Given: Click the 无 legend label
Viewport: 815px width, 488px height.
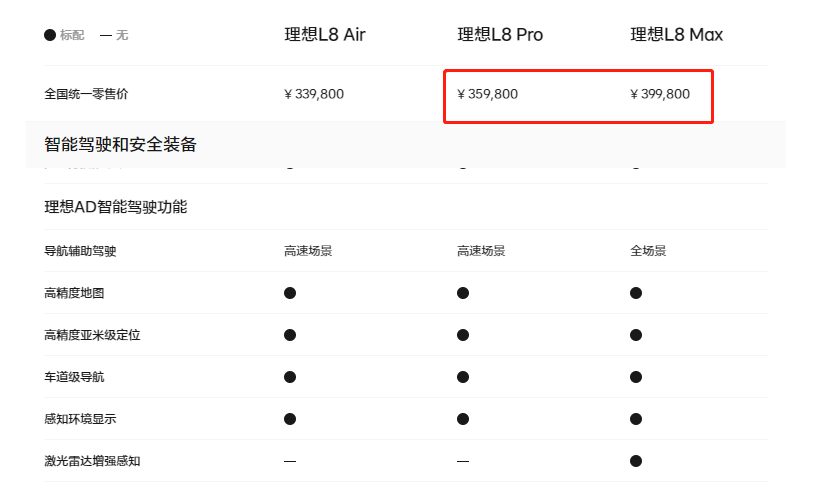Looking at the screenshot, I should pyautogui.click(x=122, y=35).
